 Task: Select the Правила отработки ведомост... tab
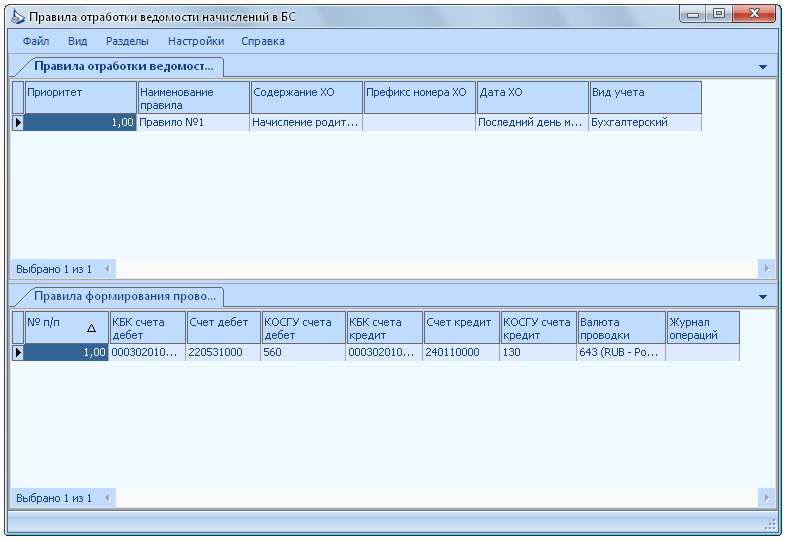pyautogui.click(x=123, y=67)
